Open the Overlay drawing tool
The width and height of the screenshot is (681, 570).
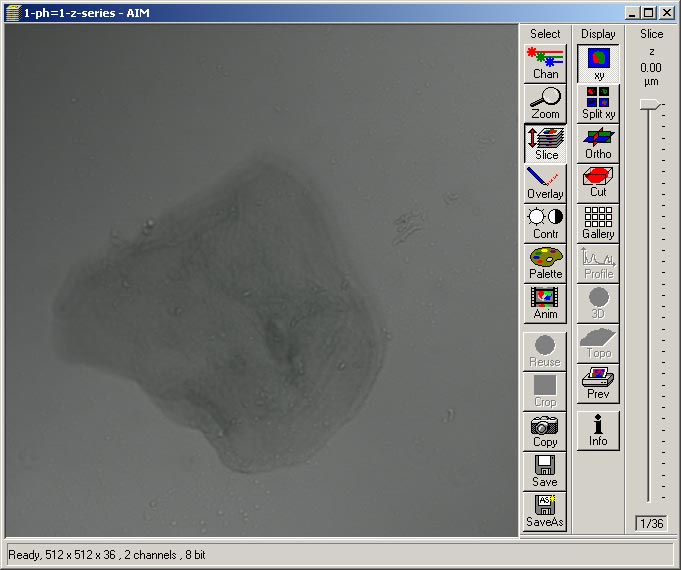pos(545,184)
